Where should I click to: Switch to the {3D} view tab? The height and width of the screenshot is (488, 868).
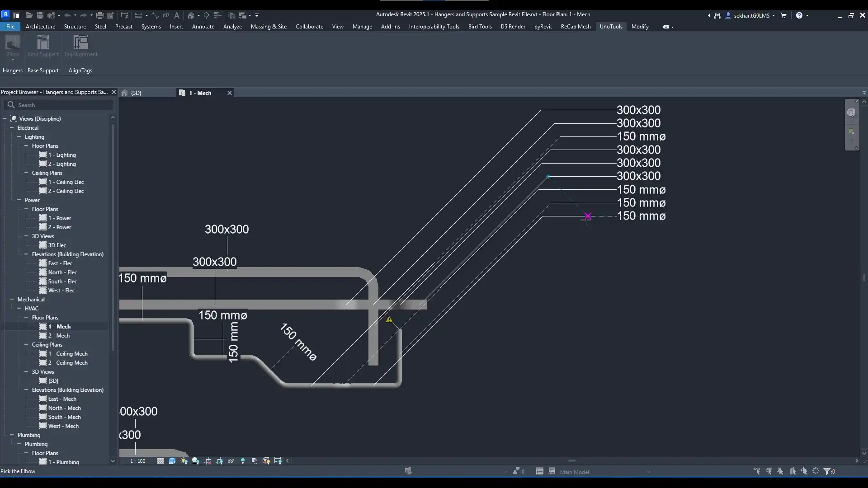pos(136,93)
